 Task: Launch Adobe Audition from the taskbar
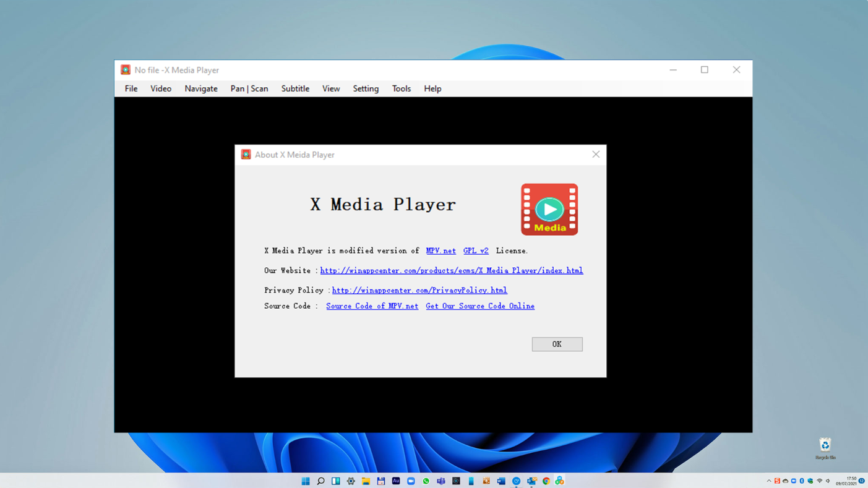pyautogui.click(x=396, y=481)
